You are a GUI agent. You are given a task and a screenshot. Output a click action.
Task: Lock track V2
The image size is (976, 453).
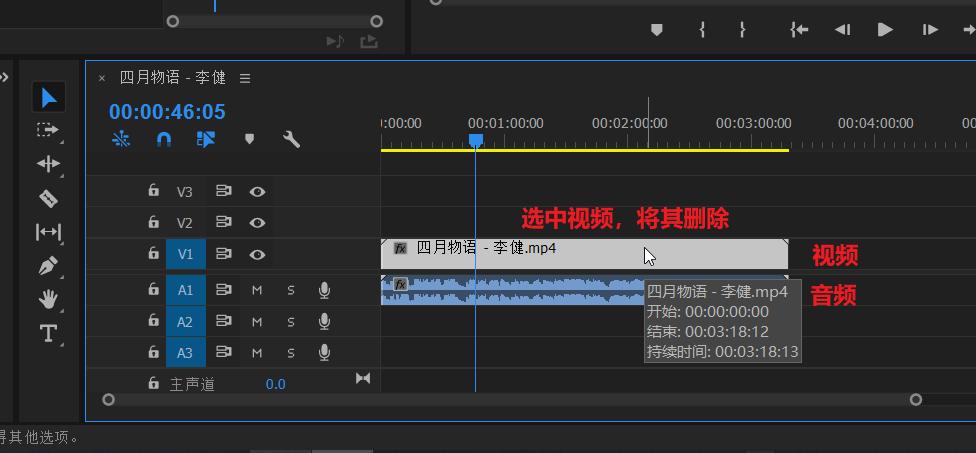click(154, 222)
